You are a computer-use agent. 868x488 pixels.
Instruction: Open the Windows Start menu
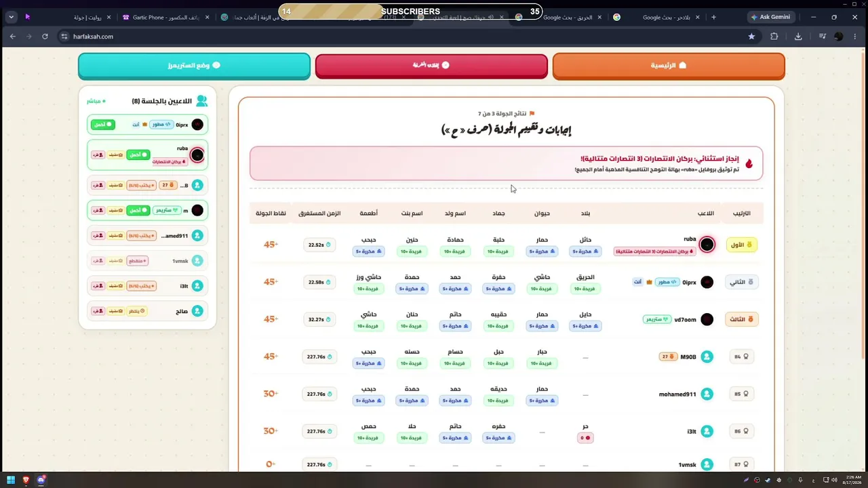11,481
